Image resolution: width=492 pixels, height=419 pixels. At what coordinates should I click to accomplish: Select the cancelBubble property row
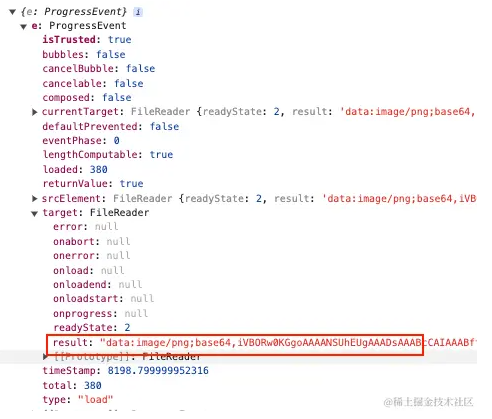pyautogui.click(x=99, y=69)
